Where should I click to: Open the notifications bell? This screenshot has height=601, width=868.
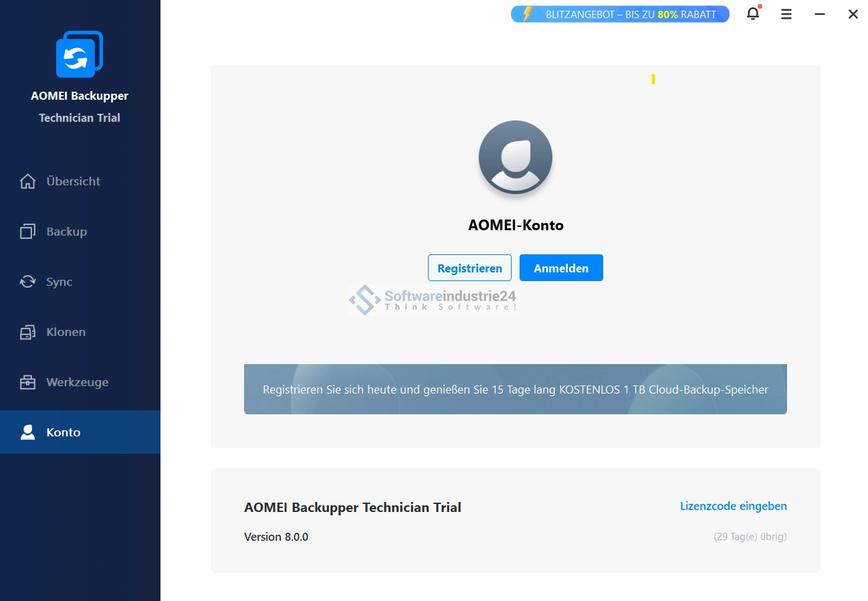tap(753, 14)
